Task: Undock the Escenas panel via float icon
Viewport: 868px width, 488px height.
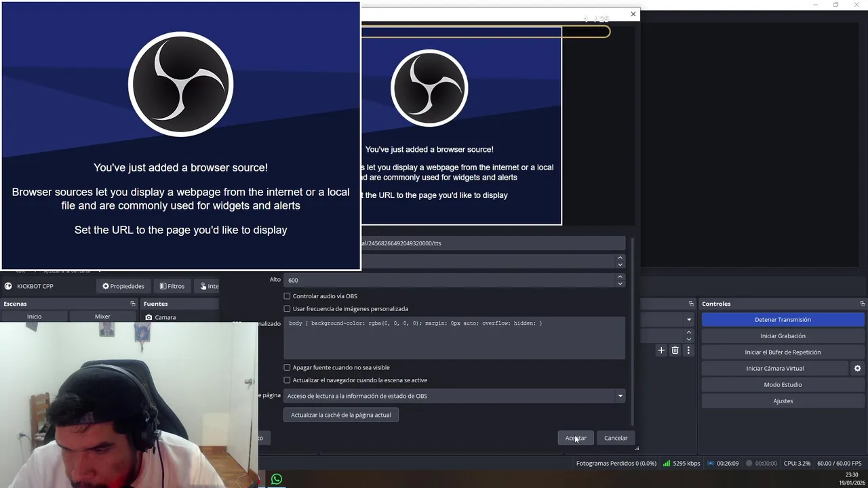Action: coord(133,304)
